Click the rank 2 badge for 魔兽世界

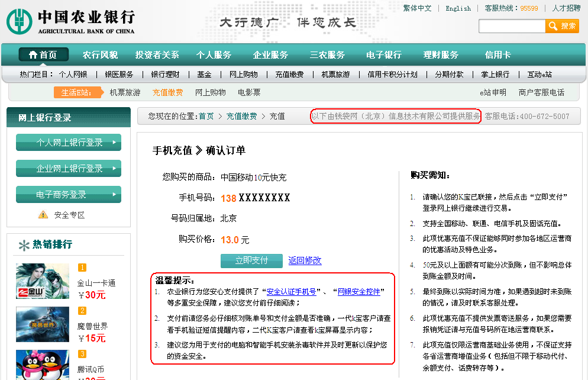(82, 311)
